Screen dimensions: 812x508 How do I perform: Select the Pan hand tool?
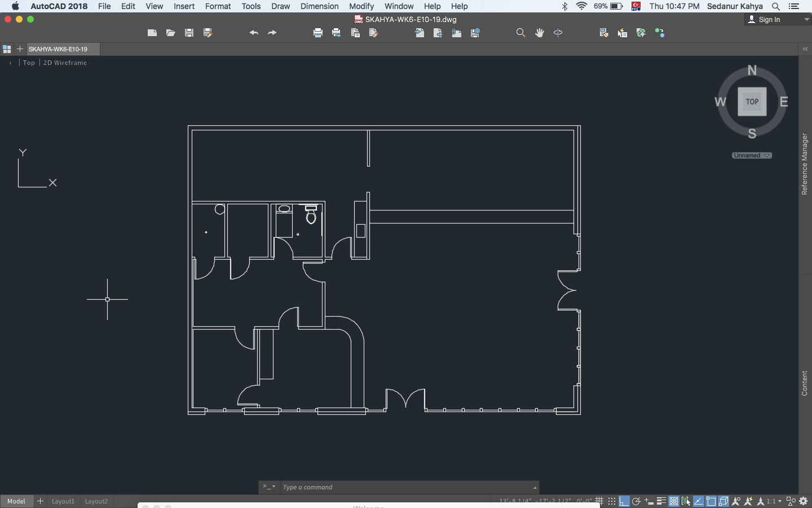(x=540, y=33)
